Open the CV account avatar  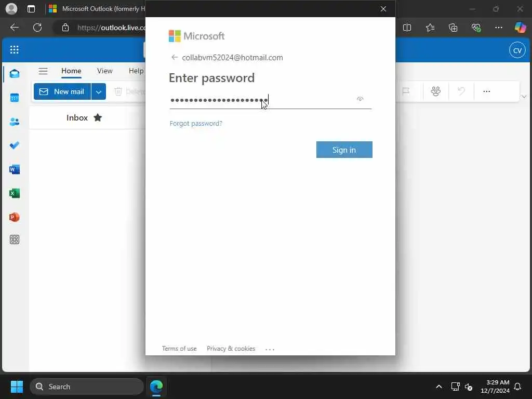[x=517, y=50]
